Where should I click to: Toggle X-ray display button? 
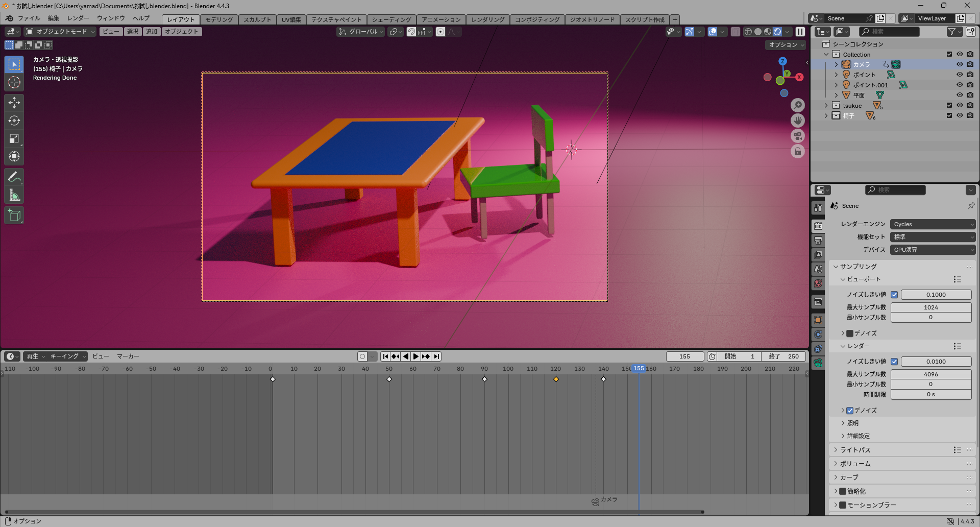tap(735, 32)
